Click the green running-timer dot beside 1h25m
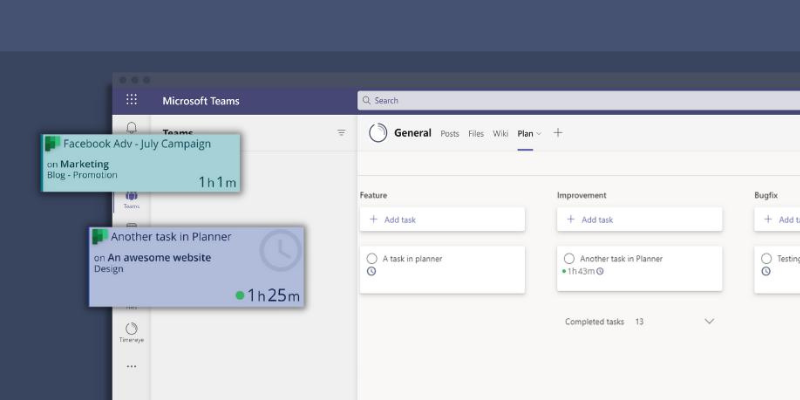 tap(240, 295)
